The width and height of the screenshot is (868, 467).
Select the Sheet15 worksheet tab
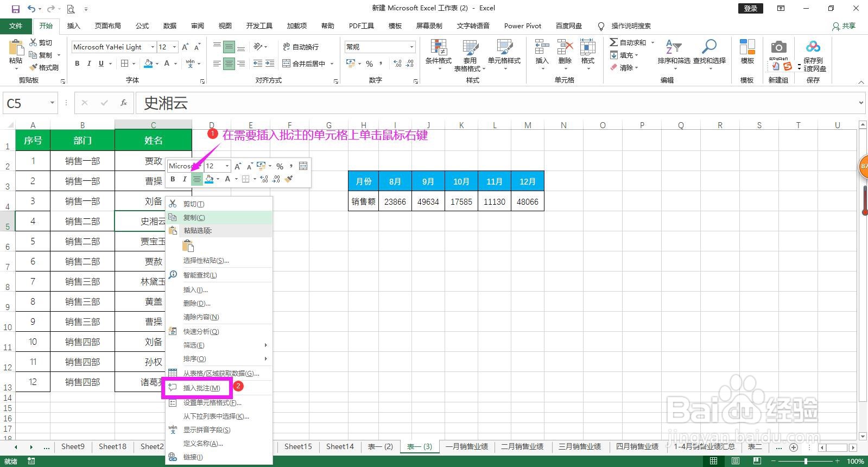(x=298, y=446)
